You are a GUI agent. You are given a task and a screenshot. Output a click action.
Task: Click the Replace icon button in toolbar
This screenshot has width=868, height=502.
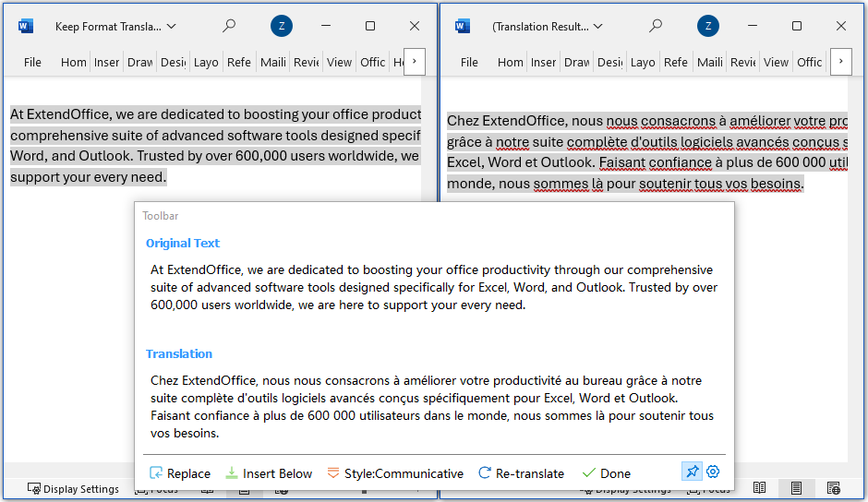coord(180,473)
